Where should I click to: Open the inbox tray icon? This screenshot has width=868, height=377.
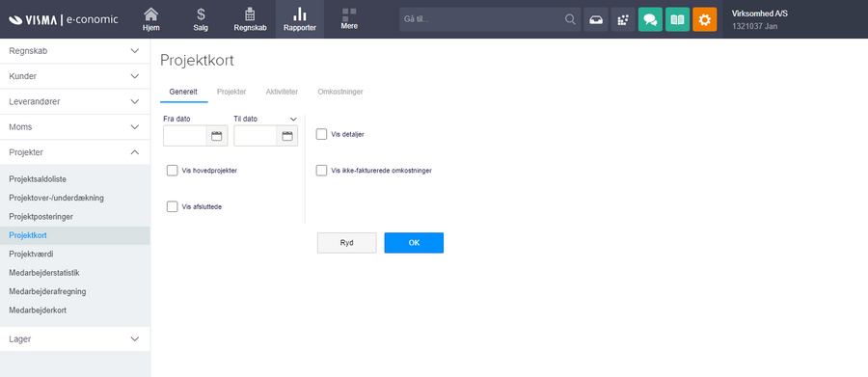tap(596, 19)
